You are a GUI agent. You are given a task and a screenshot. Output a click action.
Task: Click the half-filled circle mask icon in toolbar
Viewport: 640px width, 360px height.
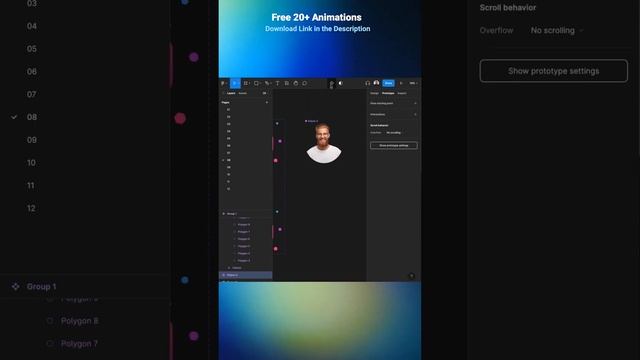340,83
